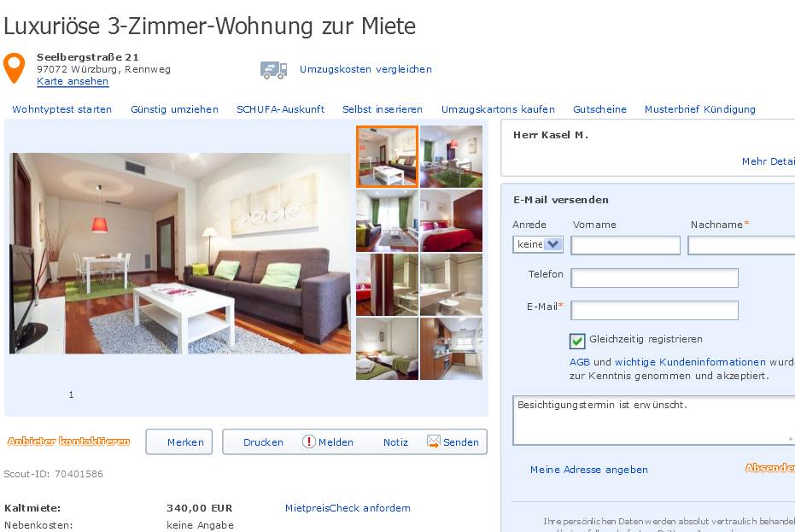Select the dining area thumbnail with green curtain

451,157
